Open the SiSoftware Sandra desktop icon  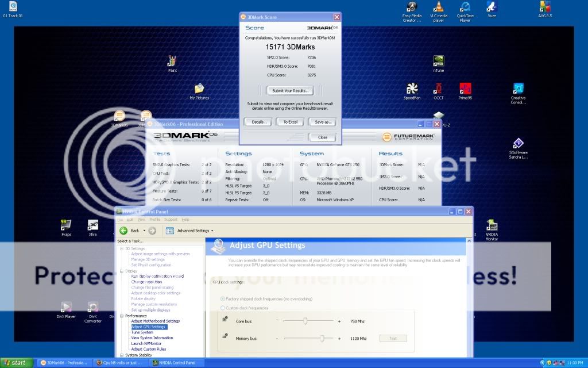519,148
